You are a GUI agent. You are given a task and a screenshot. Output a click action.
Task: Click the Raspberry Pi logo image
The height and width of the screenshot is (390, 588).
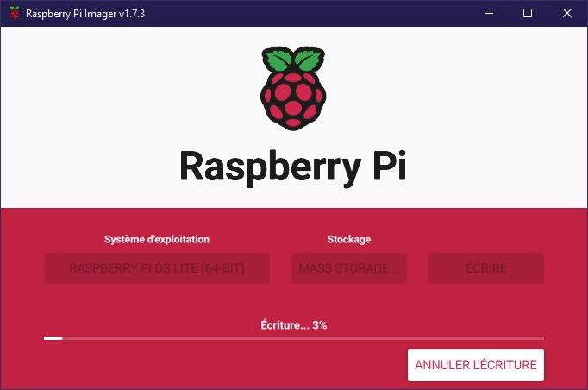tap(293, 89)
